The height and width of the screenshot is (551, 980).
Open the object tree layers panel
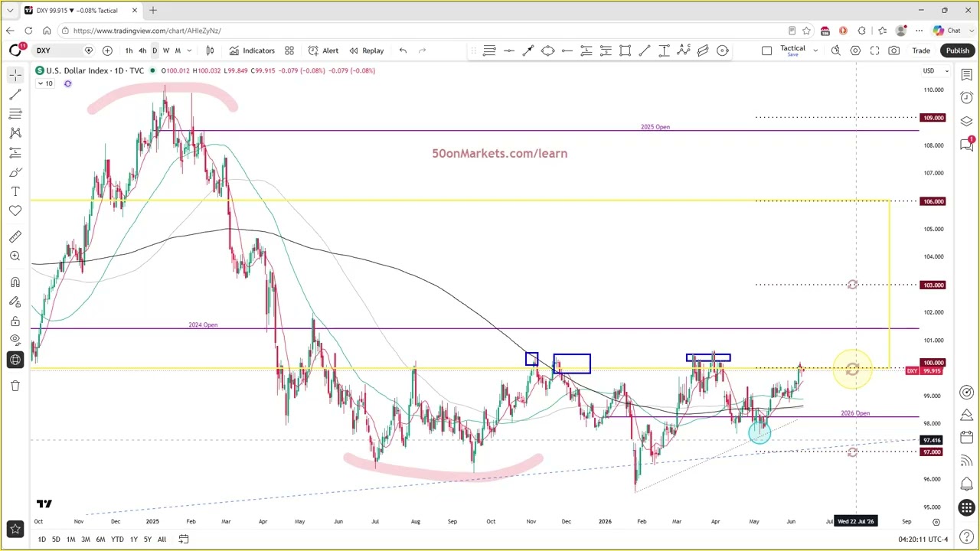pyautogui.click(x=967, y=122)
